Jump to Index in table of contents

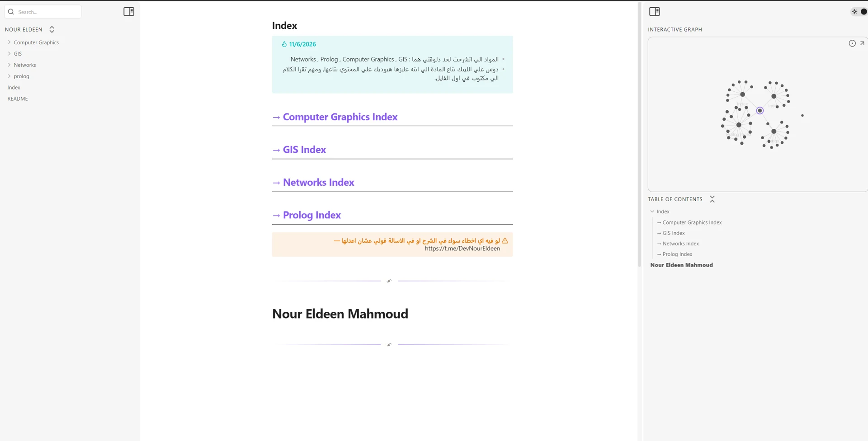[x=663, y=211]
